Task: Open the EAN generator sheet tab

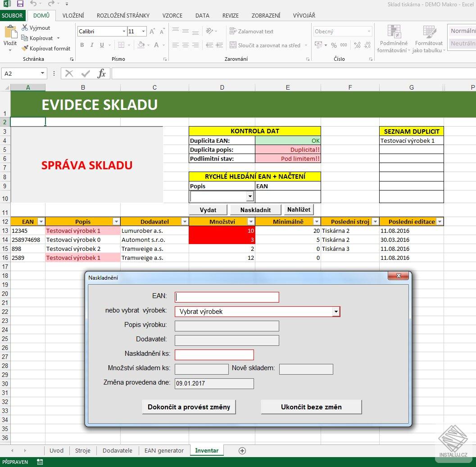Action: pyautogui.click(x=163, y=450)
